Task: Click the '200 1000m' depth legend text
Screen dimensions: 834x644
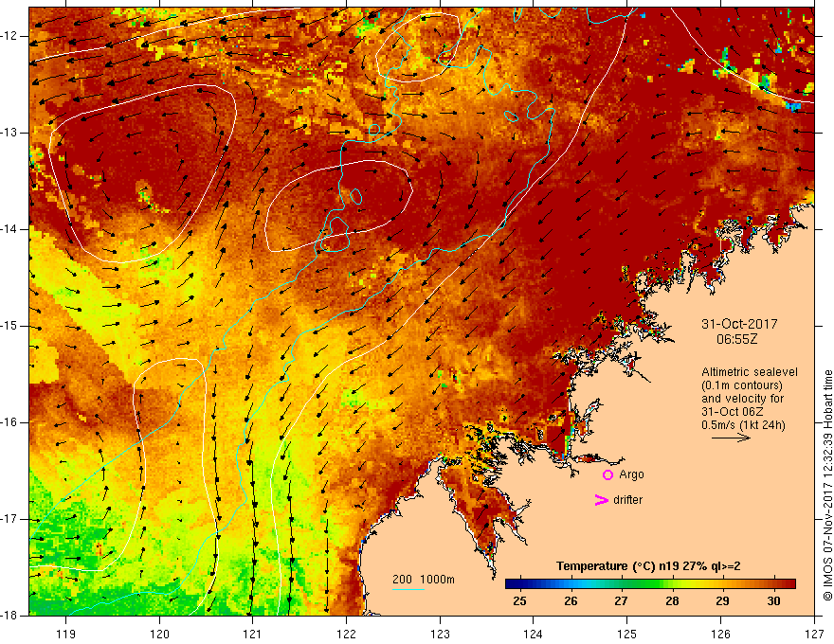Action: [x=424, y=580]
